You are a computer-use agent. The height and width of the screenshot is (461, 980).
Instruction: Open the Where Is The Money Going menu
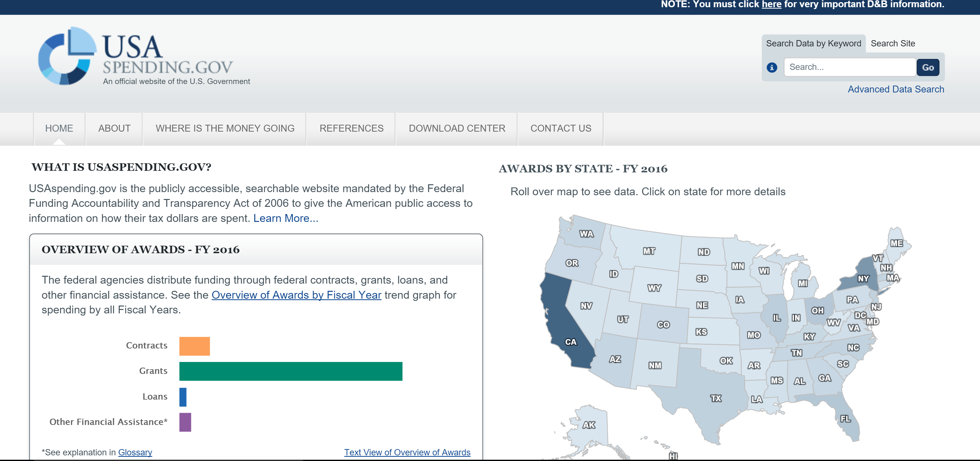pos(225,128)
